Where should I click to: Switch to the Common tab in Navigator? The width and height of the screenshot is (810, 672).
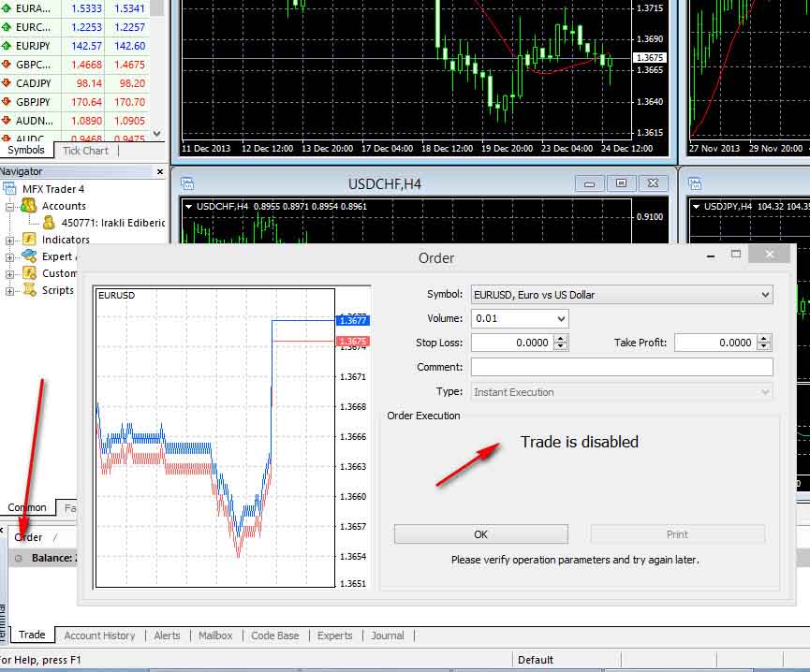(27, 507)
